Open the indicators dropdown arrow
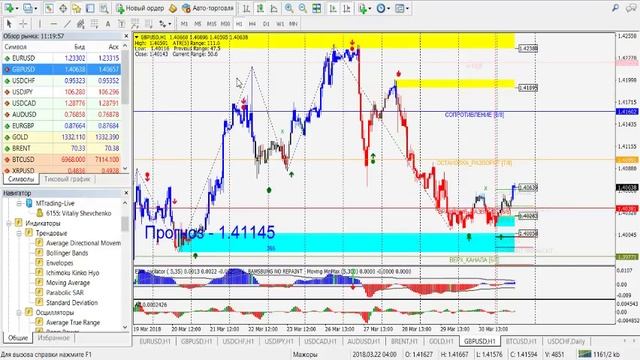The image size is (640, 360). pyautogui.click(x=370, y=8)
